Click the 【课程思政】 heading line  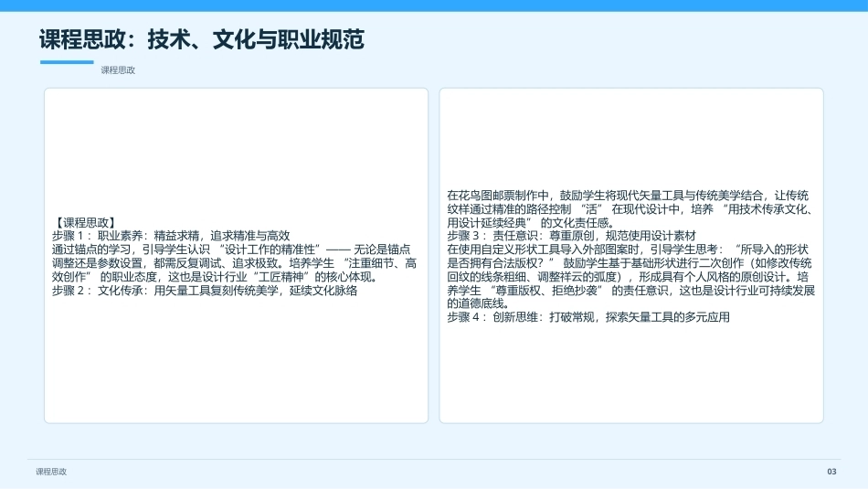coord(85,223)
